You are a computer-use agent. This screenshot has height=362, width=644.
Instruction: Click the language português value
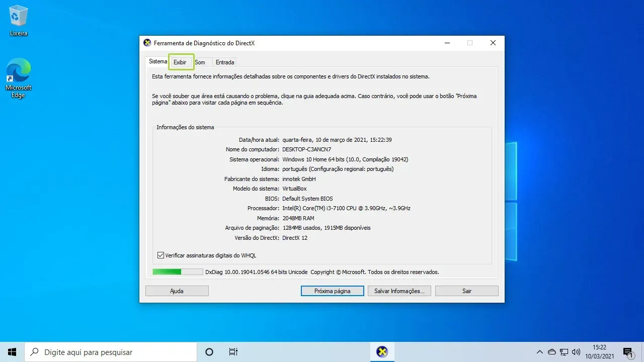click(338, 169)
